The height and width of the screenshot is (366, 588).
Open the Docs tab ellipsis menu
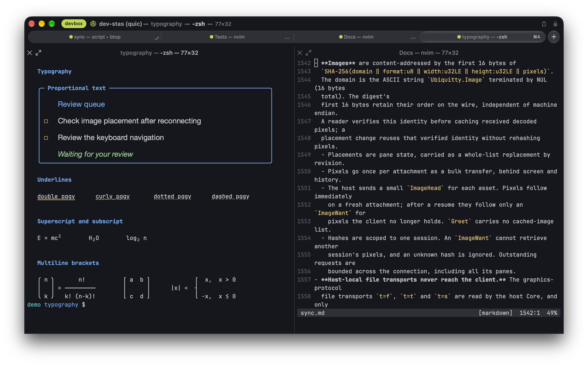[x=413, y=37]
